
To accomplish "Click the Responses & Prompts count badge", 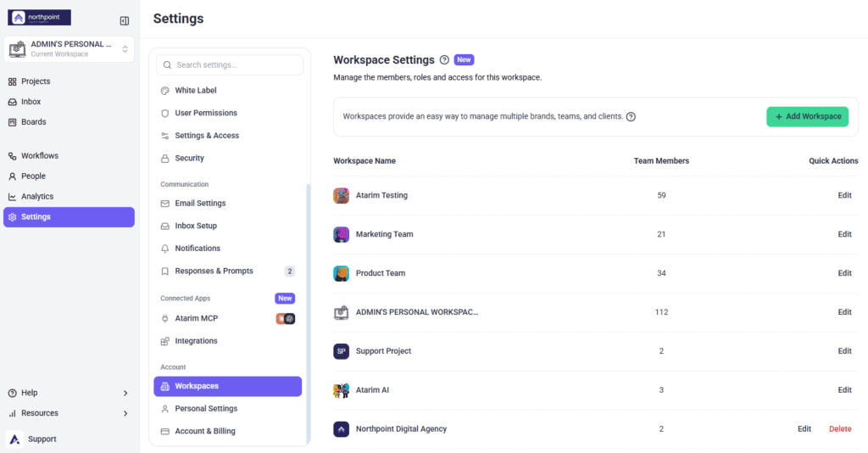I will tap(290, 271).
